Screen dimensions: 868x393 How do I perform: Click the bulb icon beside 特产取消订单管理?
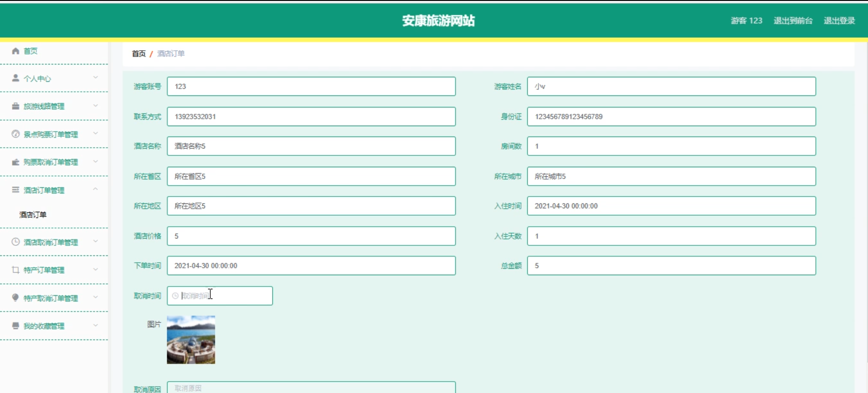(x=16, y=297)
